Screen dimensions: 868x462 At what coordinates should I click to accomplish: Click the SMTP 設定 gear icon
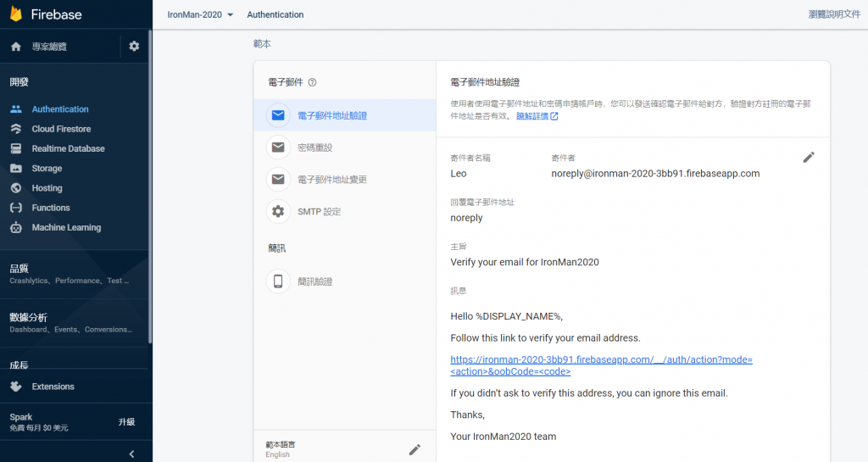pos(278,211)
